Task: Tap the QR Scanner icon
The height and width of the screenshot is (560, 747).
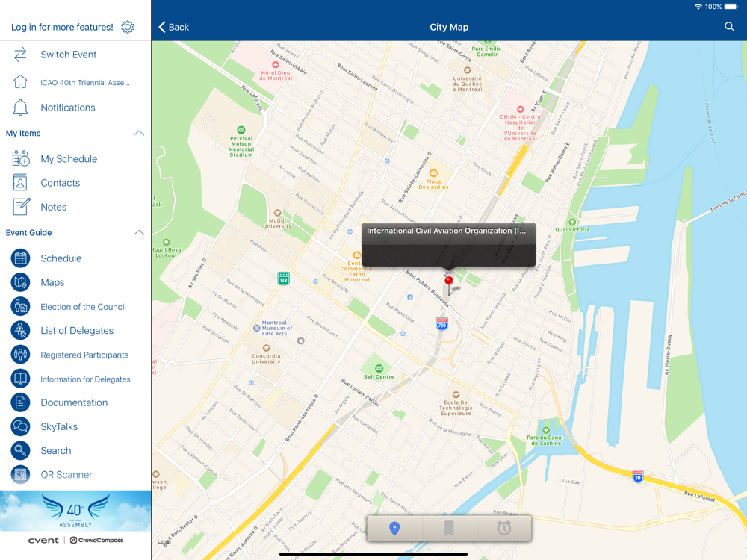Action: [20, 475]
